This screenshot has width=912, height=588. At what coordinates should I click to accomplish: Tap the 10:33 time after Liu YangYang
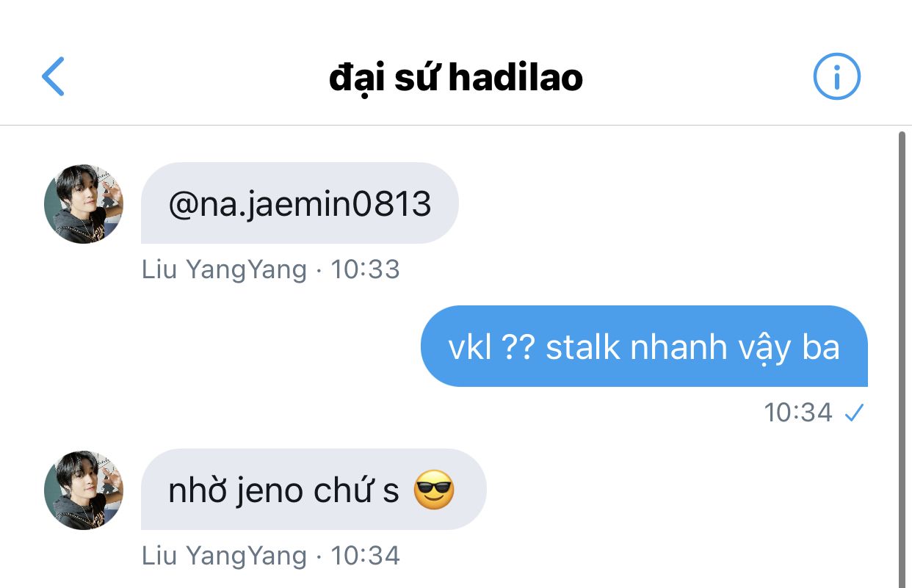coord(365,269)
